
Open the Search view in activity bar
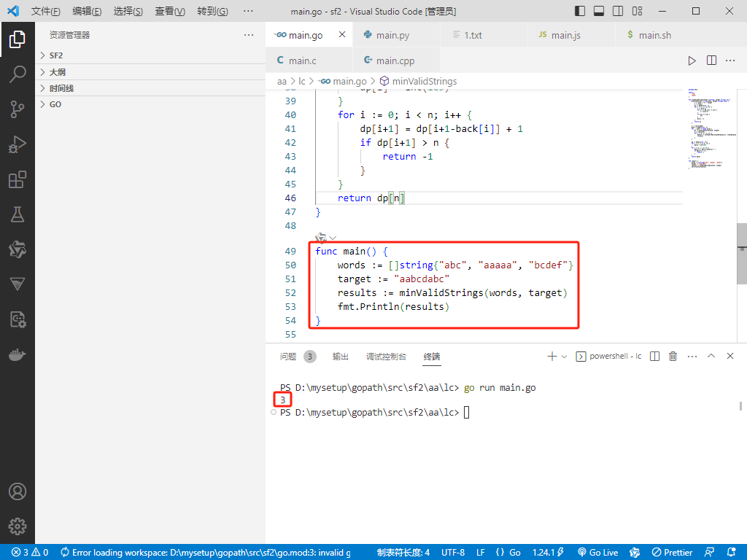tap(18, 74)
